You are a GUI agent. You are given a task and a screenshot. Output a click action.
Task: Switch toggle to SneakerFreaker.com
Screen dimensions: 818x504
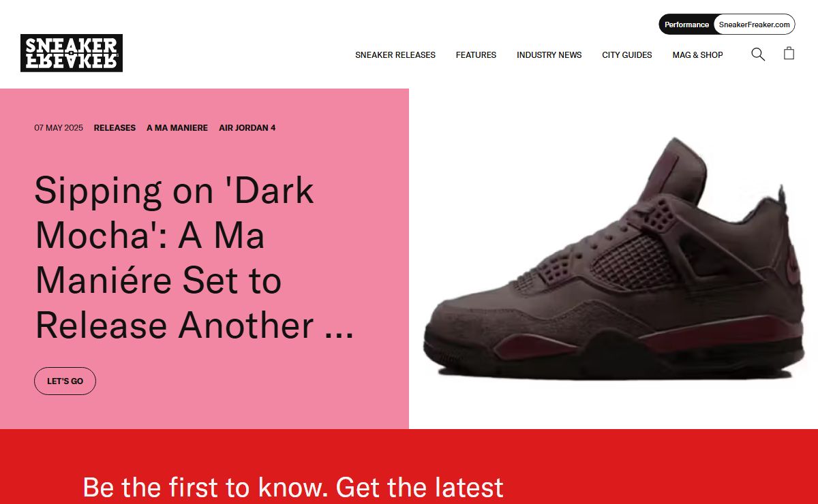(x=754, y=25)
